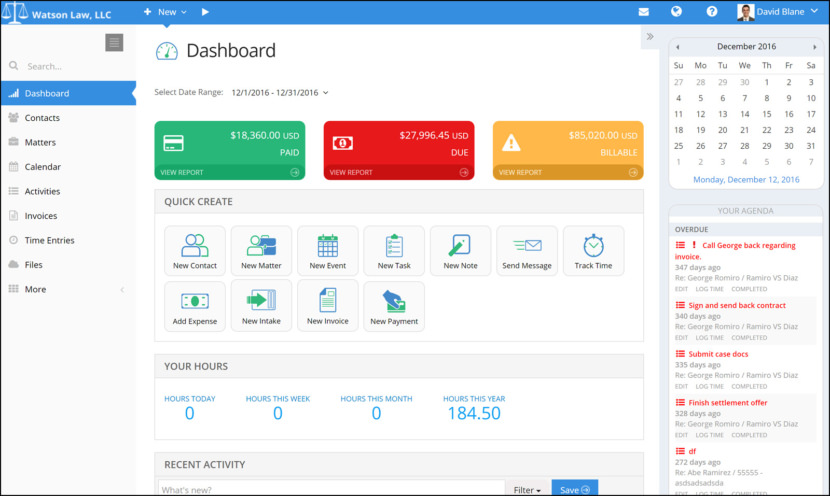
Task: Click the play timer icon in top bar
Action: pos(205,12)
